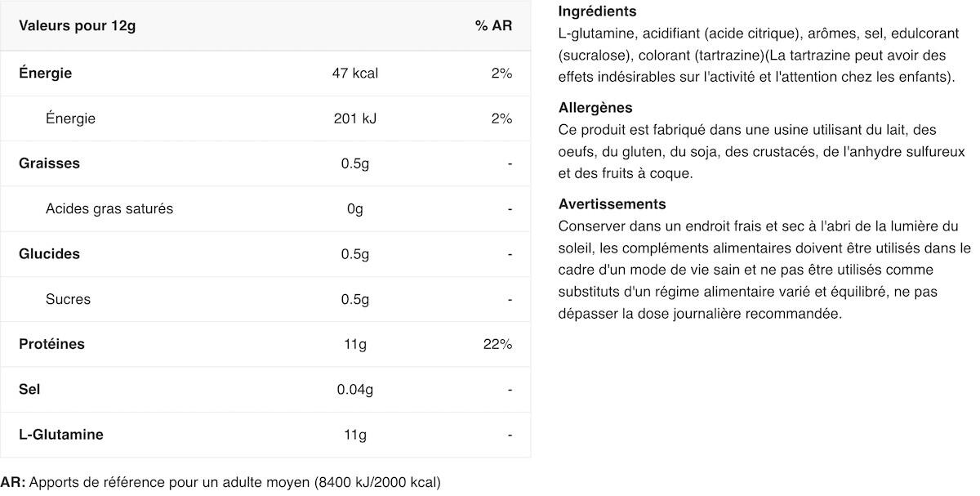Screen dimensions: 980x496
Task: Select the Allergènes heading
Action: click(595, 108)
